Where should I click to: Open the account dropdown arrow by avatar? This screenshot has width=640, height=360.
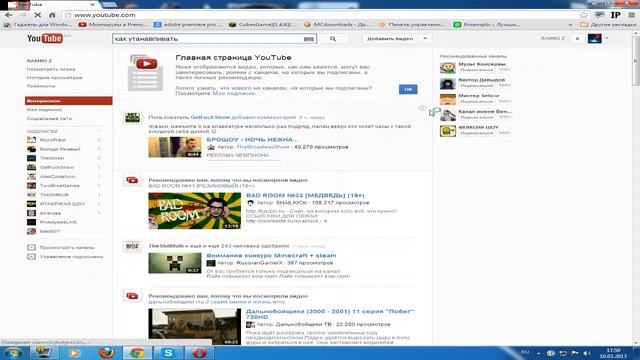coord(606,38)
